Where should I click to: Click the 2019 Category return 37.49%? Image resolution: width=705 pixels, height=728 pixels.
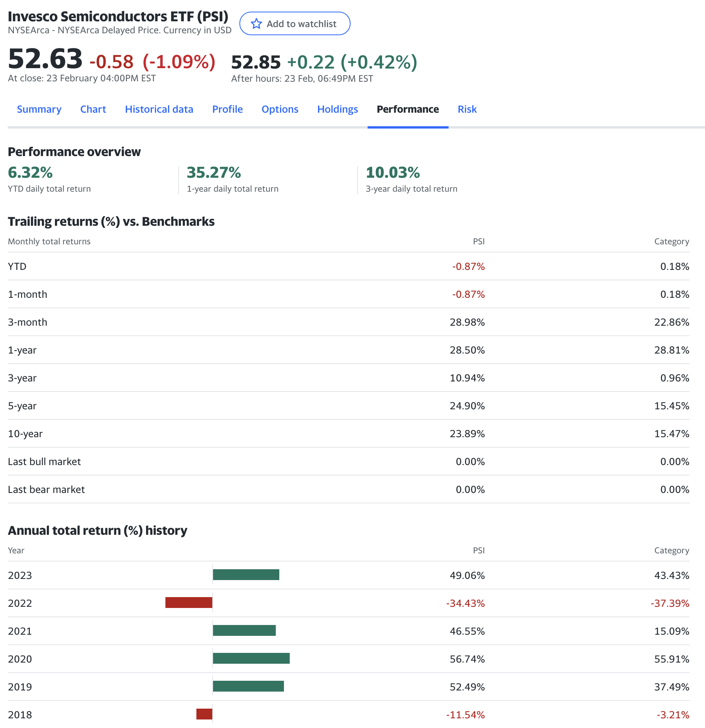tap(672, 687)
